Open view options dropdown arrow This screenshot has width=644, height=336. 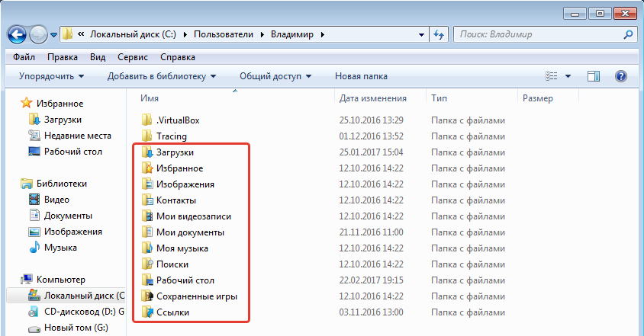pyautogui.click(x=568, y=76)
